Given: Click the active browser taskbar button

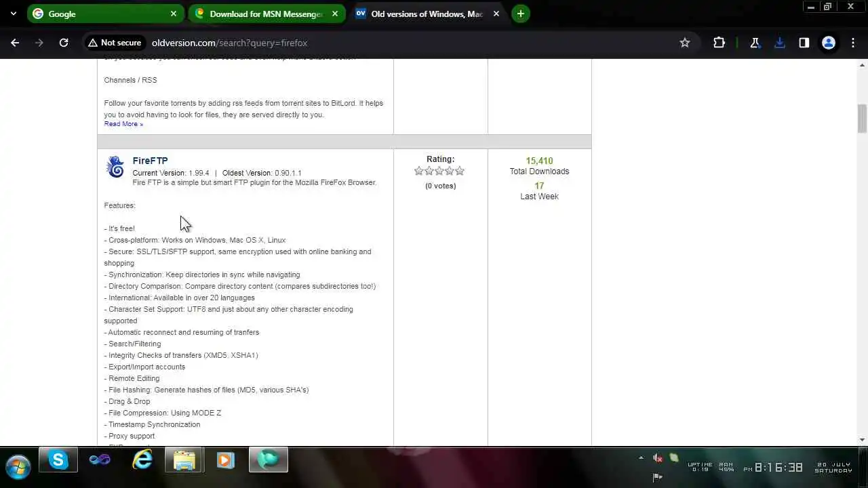Looking at the screenshot, I should 269,460.
